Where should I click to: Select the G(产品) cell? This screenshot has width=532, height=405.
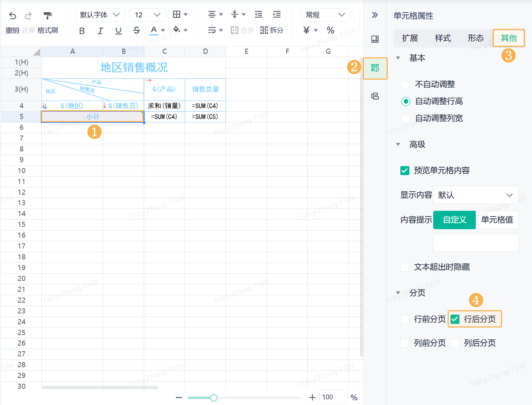[x=164, y=89]
